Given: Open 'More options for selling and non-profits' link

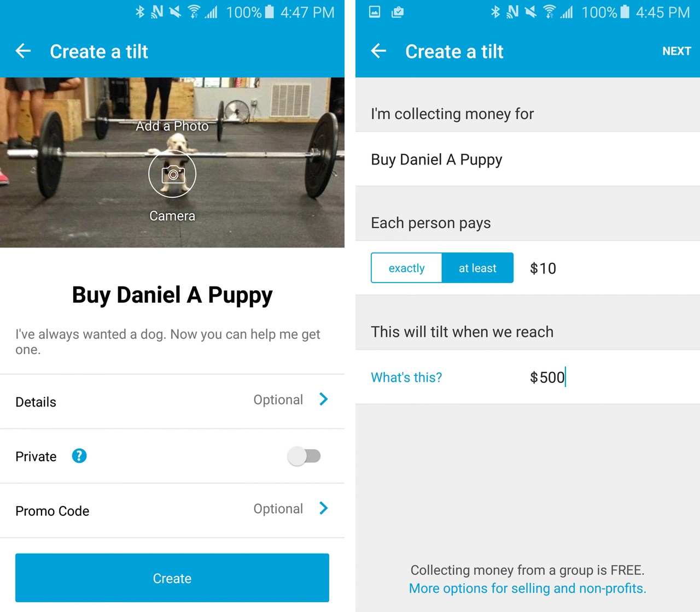Looking at the screenshot, I should click(x=528, y=589).
